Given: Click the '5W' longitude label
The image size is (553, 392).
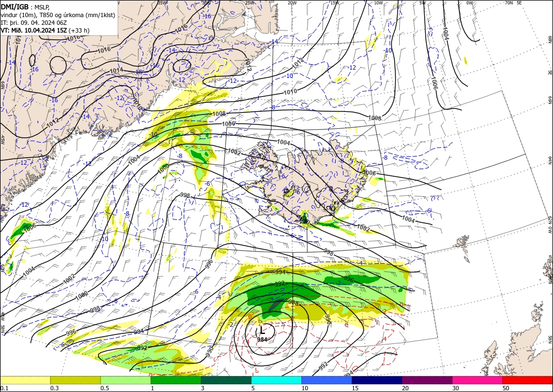Looking at the screenshot, I should 422,3.
